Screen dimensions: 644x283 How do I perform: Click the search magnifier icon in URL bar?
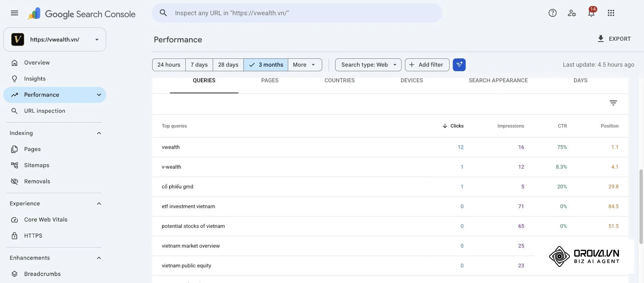[x=163, y=13]
